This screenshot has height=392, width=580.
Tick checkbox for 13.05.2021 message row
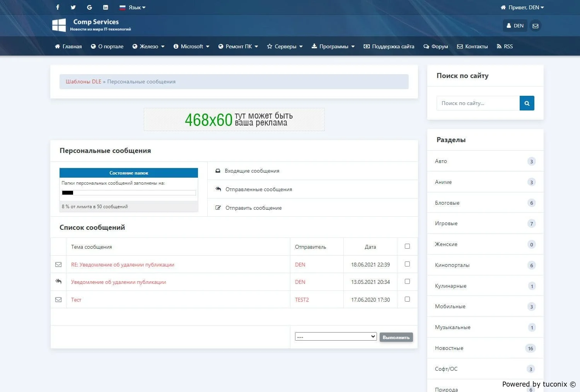pos(407,282)
